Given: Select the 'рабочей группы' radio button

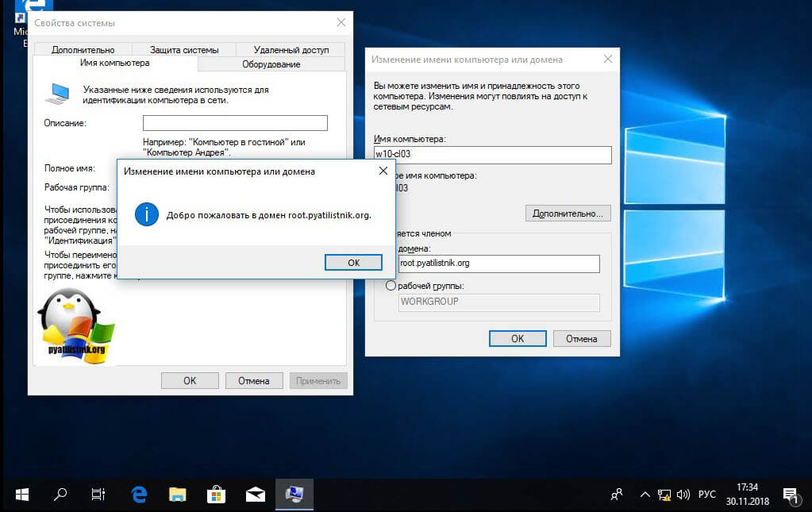Looking at the screenshot, I should [x=390, y=286].
